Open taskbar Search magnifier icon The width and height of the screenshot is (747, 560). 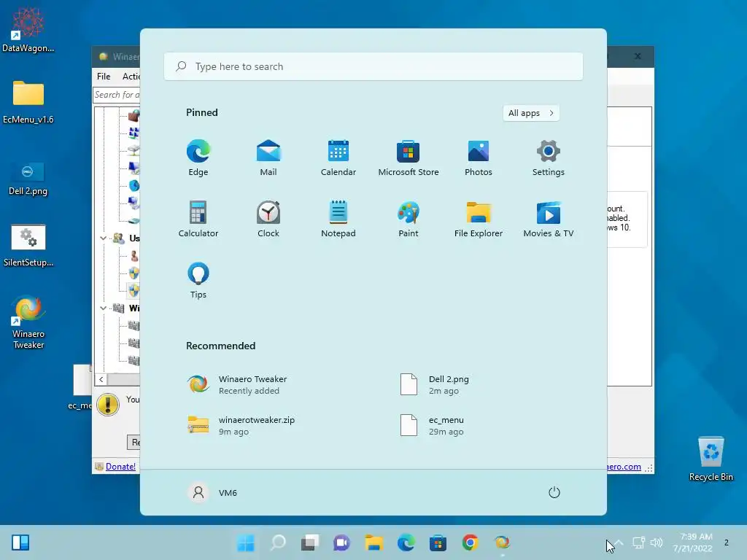coord(278,542)
